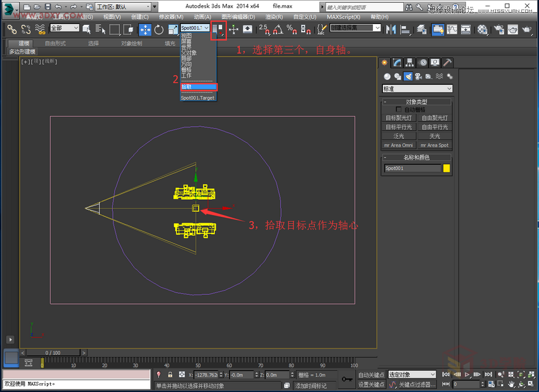Open the 渲染 menu in the menu bar
539x392 pixels.
pos(273,16)
